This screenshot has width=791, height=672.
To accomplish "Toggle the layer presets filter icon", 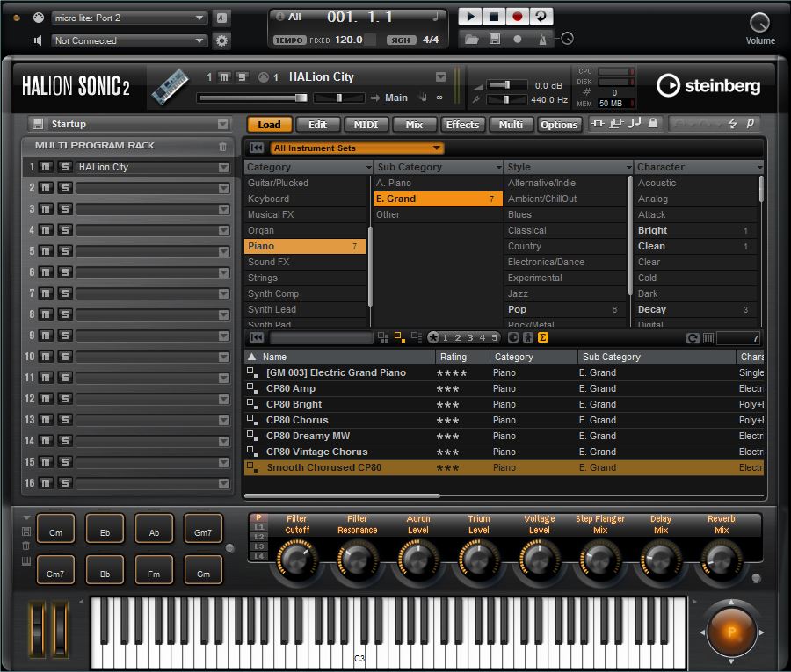I will [417, 337].
